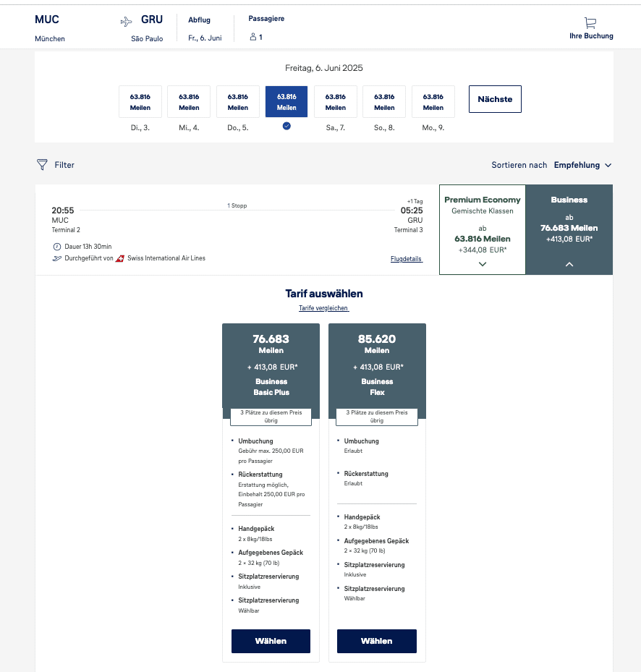Click the Swiss International Air Lines logo

[x=120, y=258]
